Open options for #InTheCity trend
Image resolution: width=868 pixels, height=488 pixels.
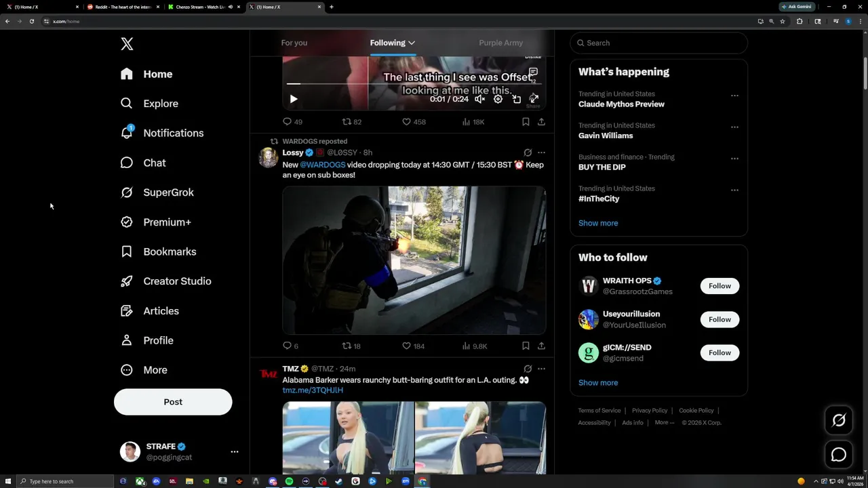point(734,190)
